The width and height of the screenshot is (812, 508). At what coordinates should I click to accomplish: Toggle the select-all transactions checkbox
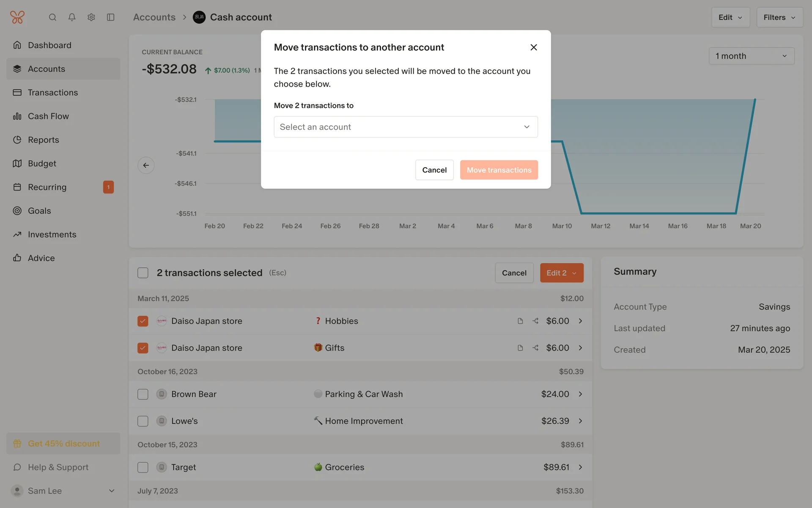click(143, 273)
